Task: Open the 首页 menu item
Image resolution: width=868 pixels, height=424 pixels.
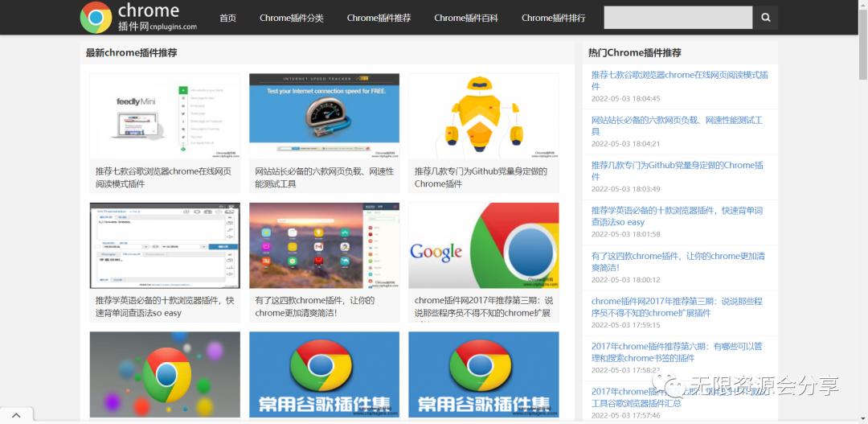Action: click(x=227, y=18)
